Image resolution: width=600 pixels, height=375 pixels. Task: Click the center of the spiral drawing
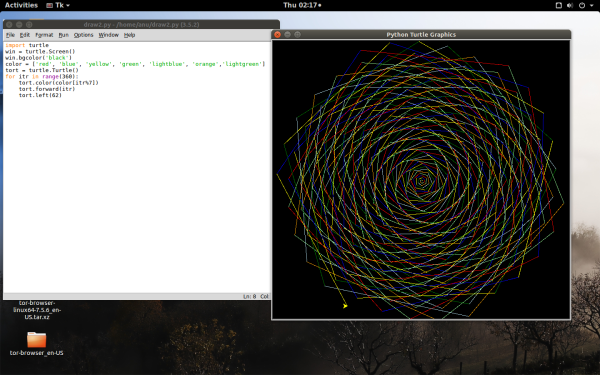coord(422,181)
